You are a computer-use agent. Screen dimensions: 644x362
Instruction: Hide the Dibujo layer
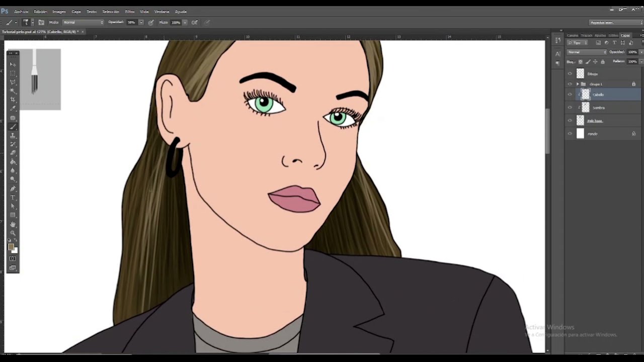tap(570, 73)
